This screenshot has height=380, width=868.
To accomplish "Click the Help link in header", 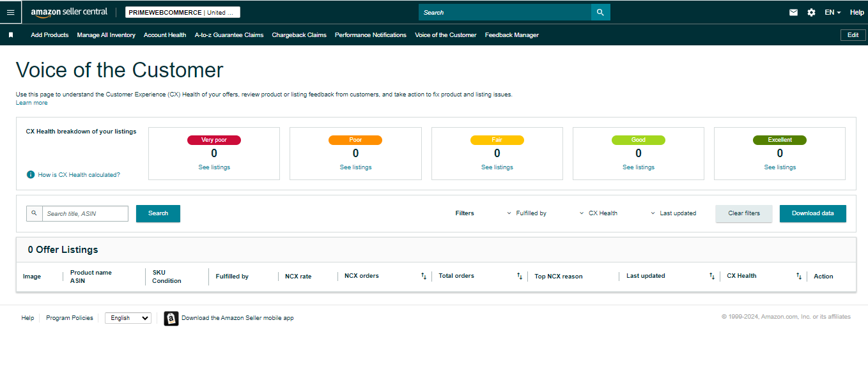I will [856, 12].
